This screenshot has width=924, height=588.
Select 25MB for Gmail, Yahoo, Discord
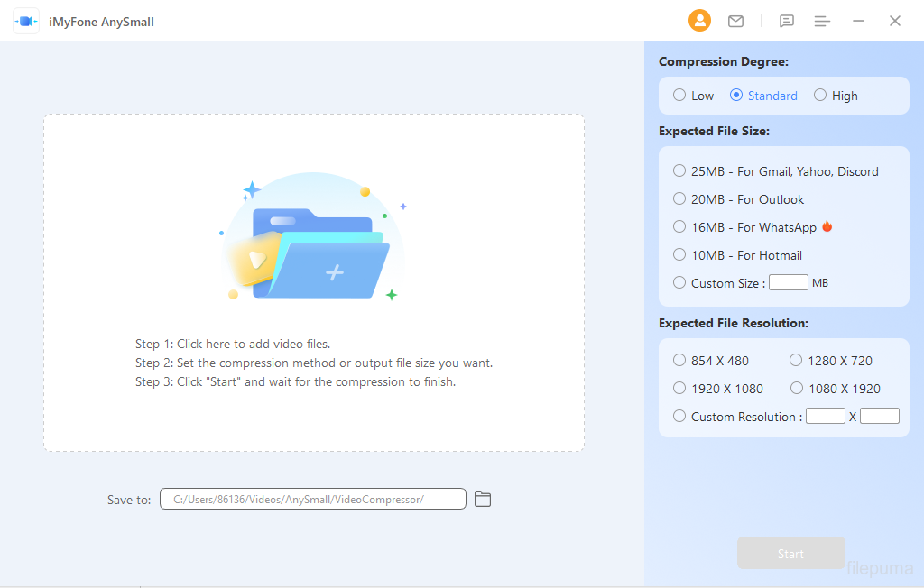tap(679, 171)
